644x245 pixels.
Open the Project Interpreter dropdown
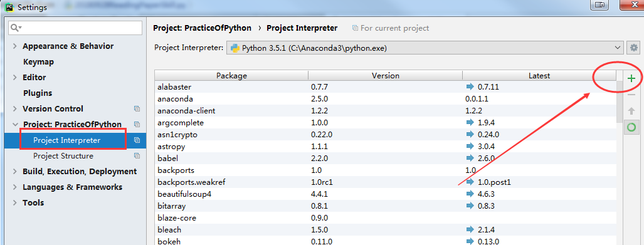click(425, 48)
